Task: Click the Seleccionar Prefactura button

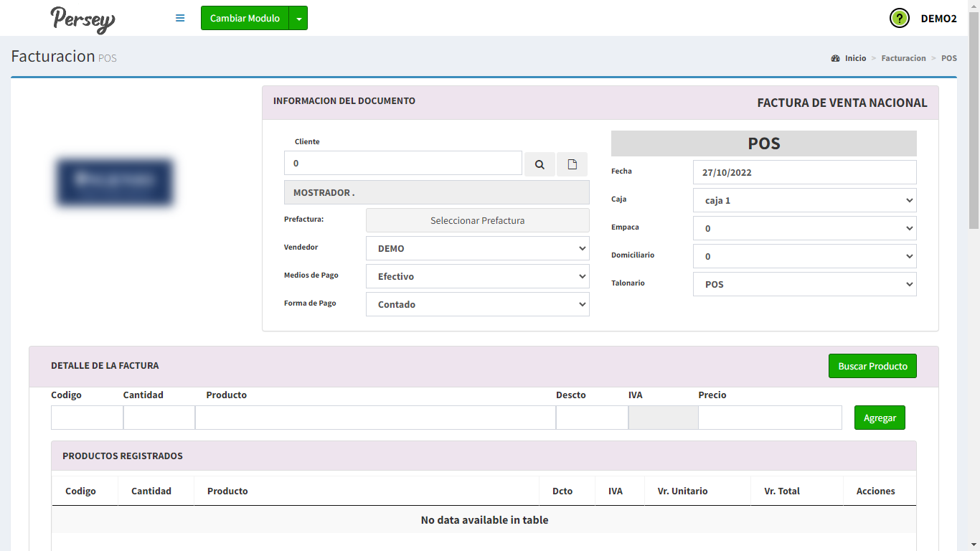Action: (x=477, y=220)
